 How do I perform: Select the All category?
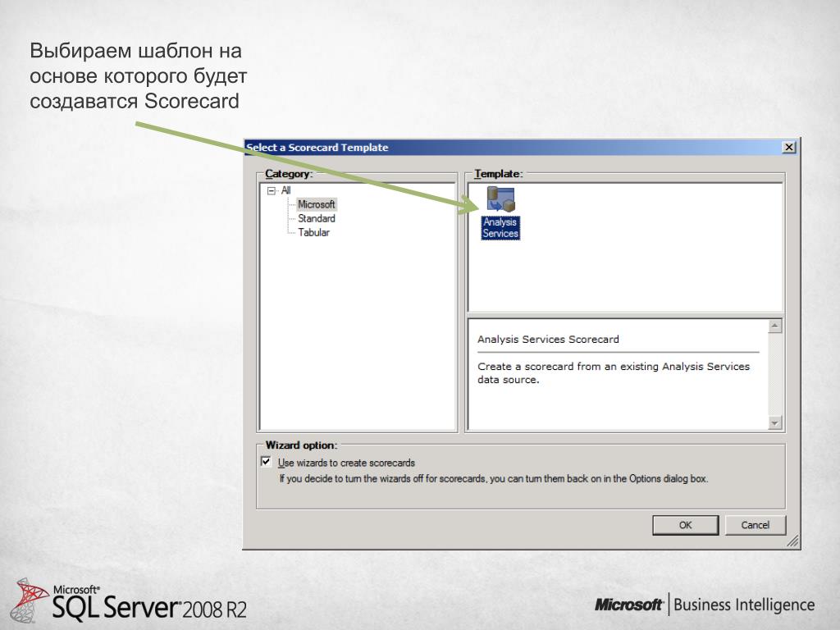click(286, 190)
